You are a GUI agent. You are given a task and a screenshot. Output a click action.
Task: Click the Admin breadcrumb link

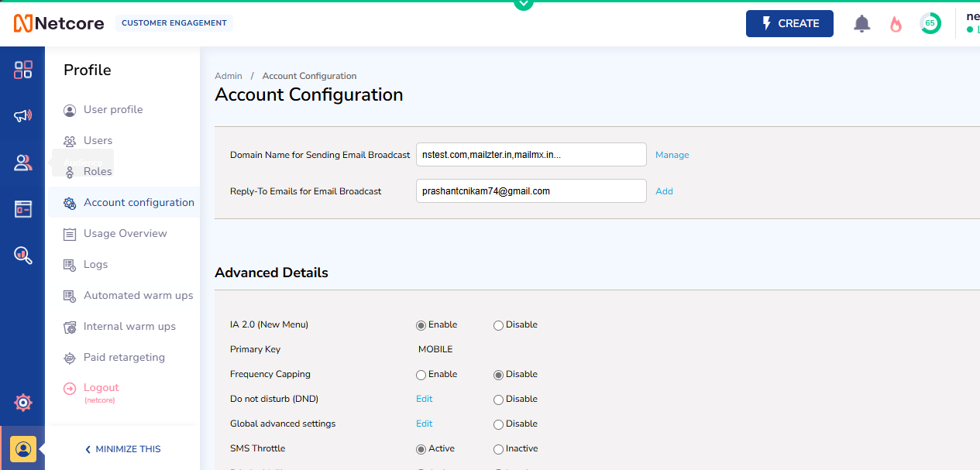click(229, 76)
